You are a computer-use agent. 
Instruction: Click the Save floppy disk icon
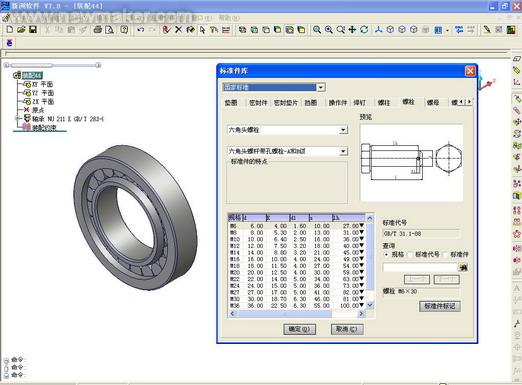[x=33, y=30]
